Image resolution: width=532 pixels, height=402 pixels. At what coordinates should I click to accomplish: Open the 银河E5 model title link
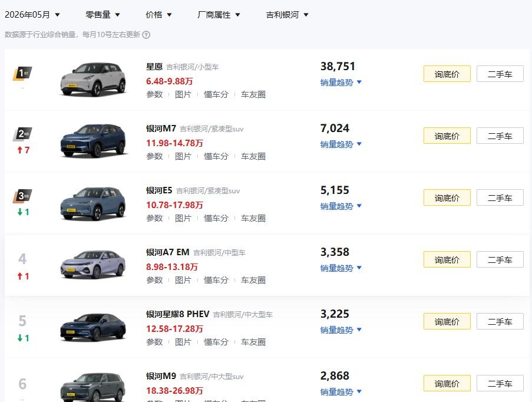click(159, 190)
